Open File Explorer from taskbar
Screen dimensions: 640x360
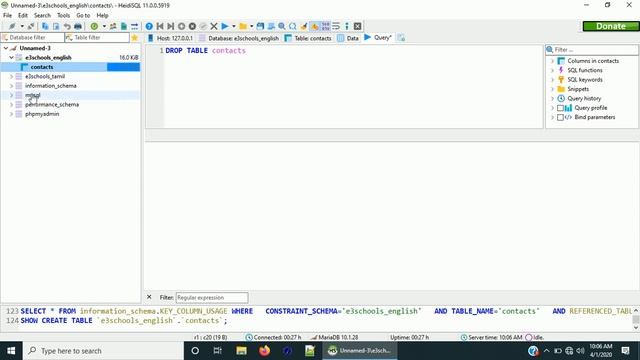click(241, 351)
